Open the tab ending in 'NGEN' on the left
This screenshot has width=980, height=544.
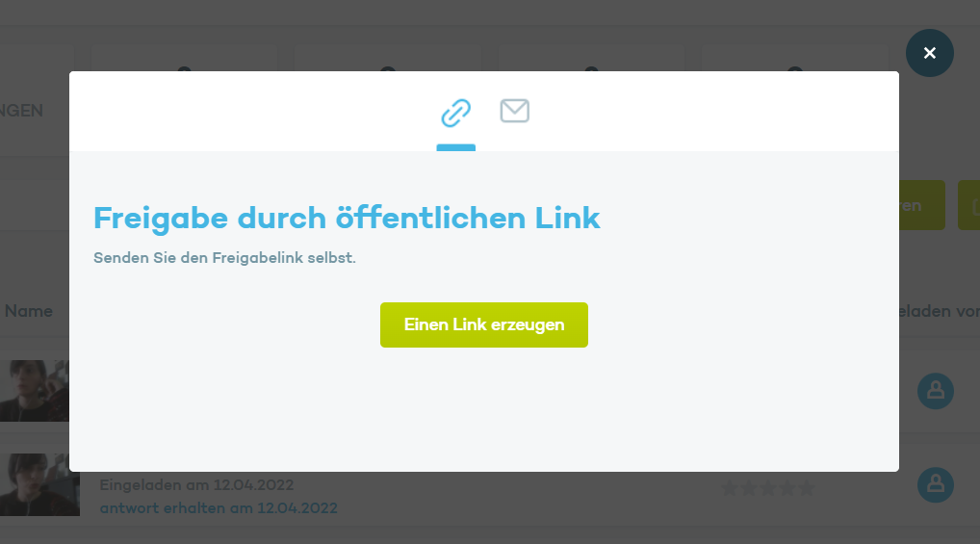coord(21,111)
